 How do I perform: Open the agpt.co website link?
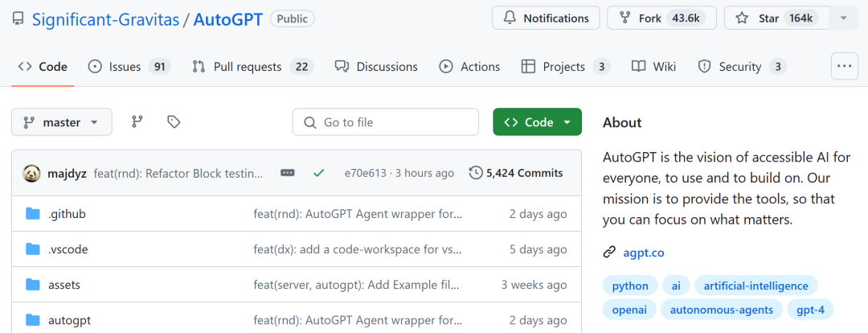(643, 253)
